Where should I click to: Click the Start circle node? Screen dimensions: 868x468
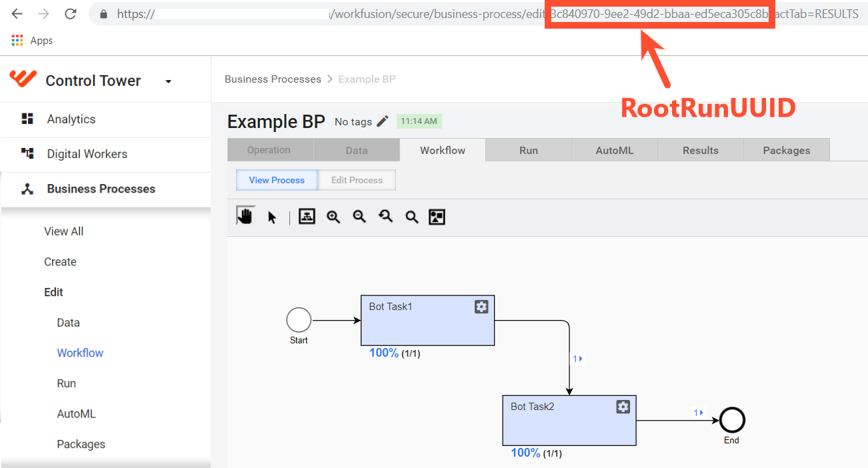tap(299, 320)
